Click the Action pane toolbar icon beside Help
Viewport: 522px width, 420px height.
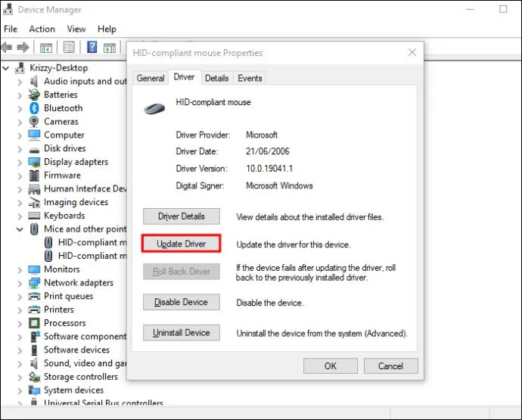pos(110,47)
